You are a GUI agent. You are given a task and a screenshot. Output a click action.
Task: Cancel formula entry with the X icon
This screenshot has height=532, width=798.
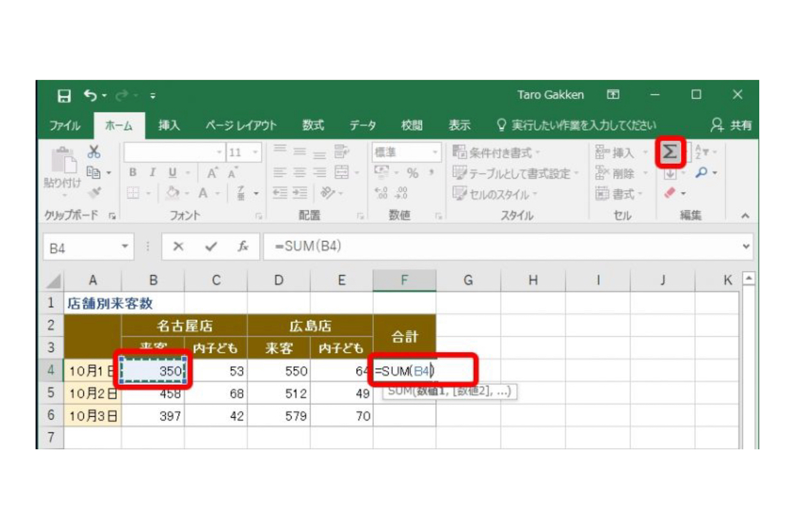[178, 247]
